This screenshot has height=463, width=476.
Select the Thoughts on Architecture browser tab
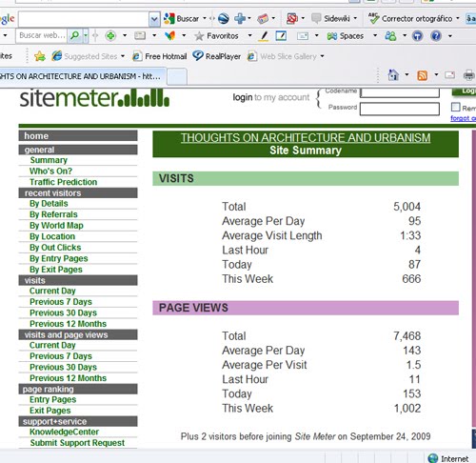pyautogui.click(x=83, y=76)
